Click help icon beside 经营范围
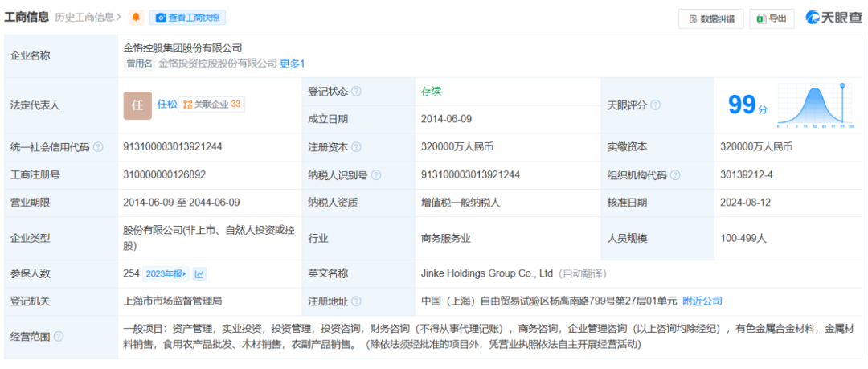This screenshot has width=868, height=369. tap(59, 336)
